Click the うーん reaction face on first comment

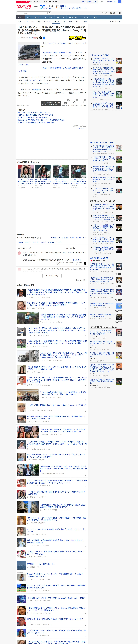click(77, 264)
